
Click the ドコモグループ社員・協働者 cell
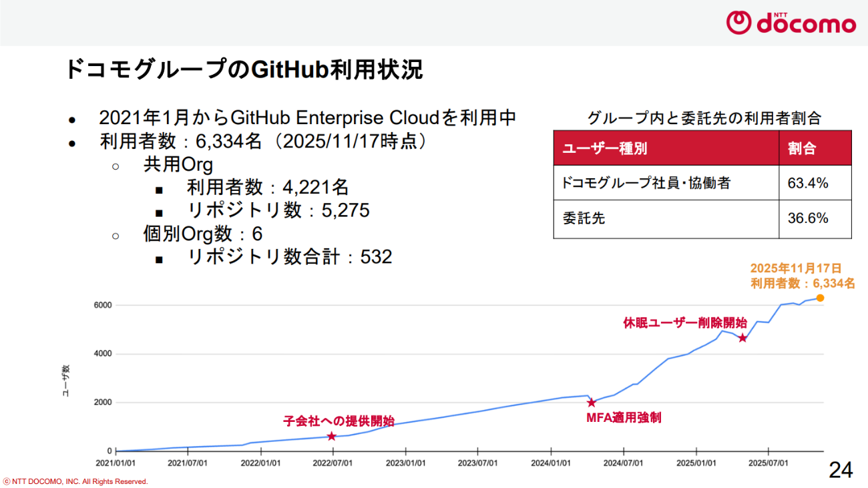tap(646, 183)
